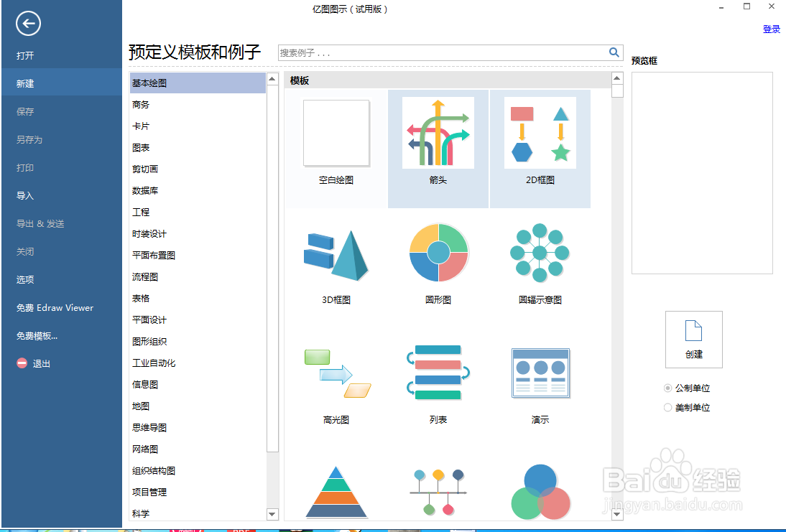The height and width of the screenshot is (532, 786).
Task: Click the 登录 login link
Action: coord(771,29)
